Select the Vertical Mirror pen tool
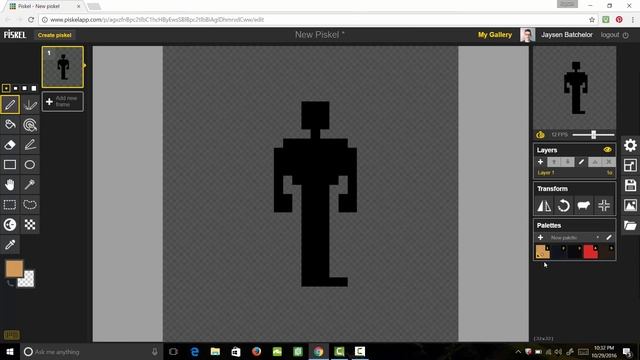 [30, 104]
